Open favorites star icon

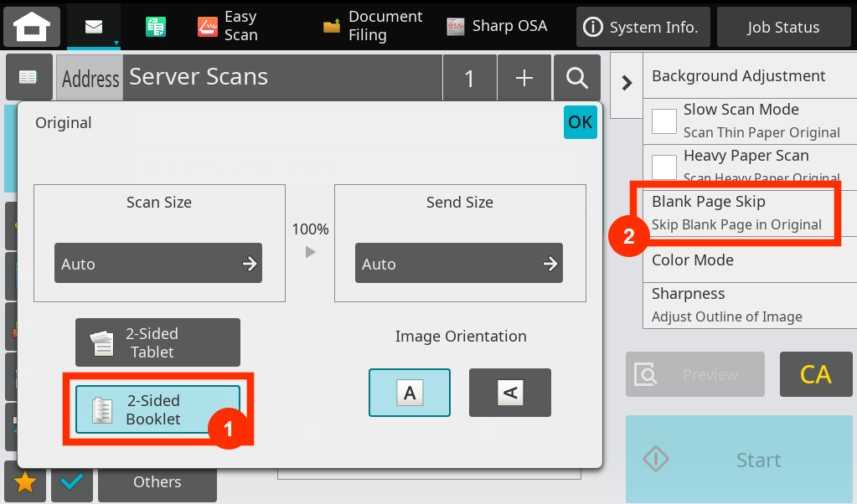[x=25, y=482]
